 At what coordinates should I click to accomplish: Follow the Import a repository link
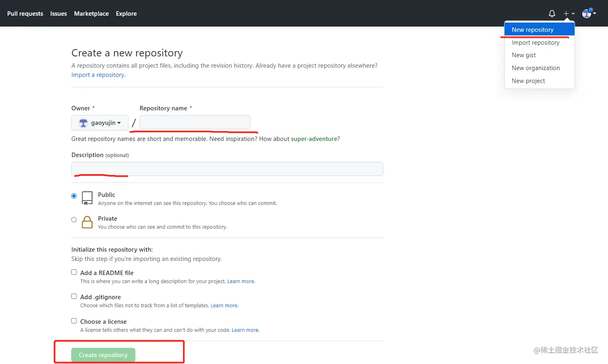98,75
